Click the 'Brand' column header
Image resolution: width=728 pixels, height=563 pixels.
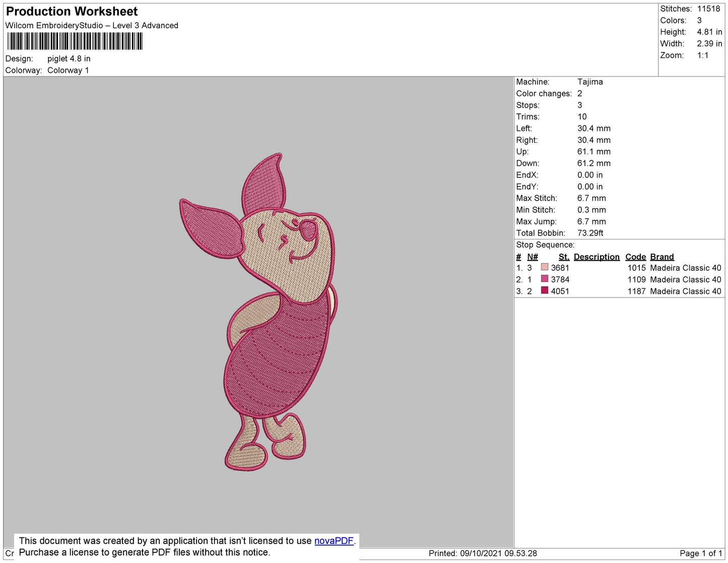click(x=662, y=257)
